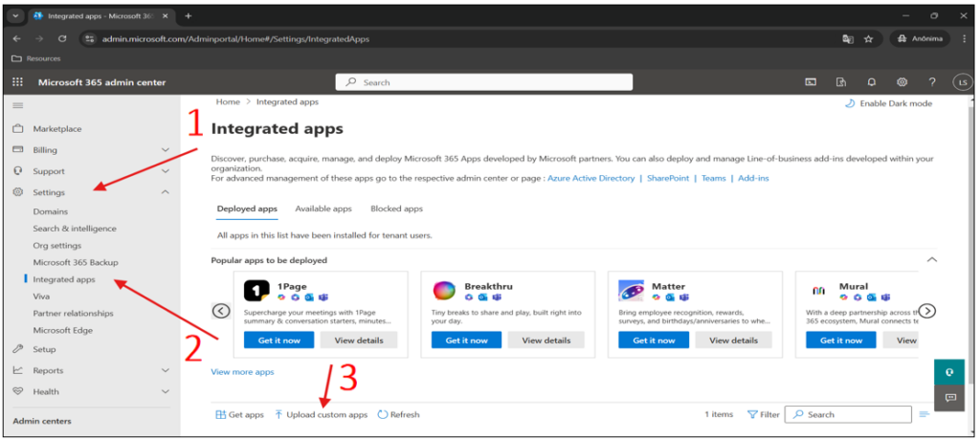Collapse the Settings menu chevron

165,192
